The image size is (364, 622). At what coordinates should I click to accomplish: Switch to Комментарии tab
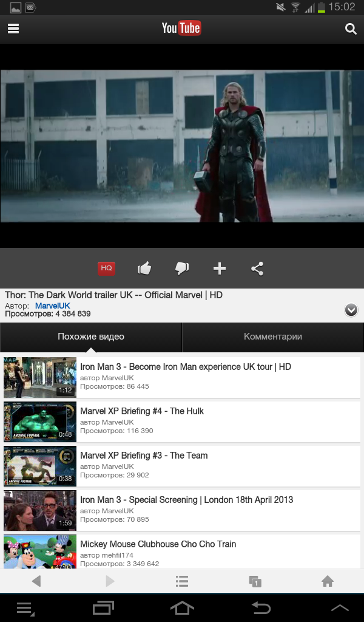tap(273, 337)
